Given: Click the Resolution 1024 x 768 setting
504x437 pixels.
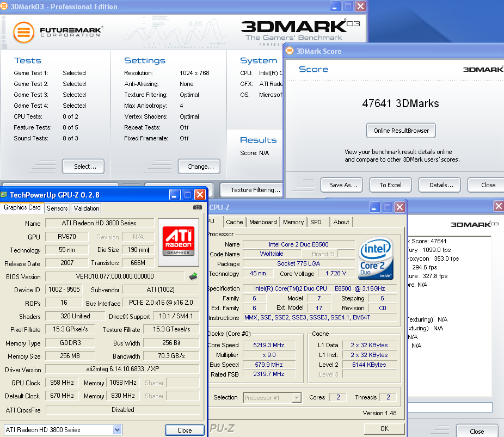Looking at the screenshot, I should coord(194,73).
